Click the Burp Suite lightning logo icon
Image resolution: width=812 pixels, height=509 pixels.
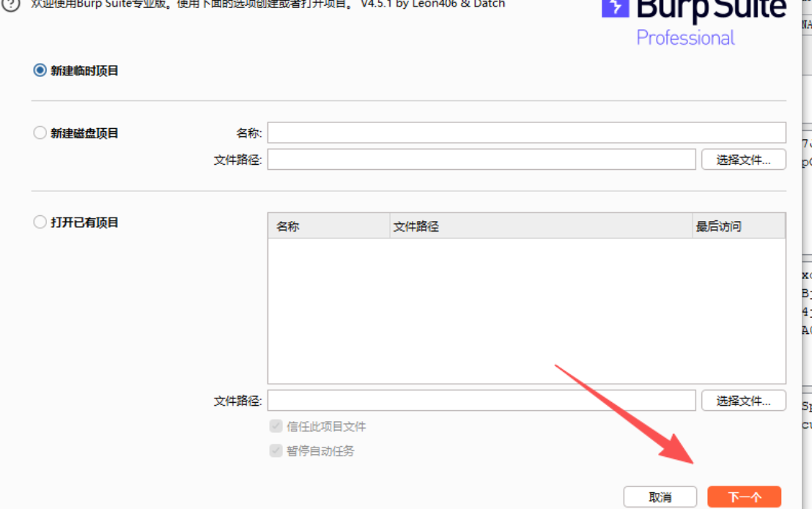tap(614, 7)
